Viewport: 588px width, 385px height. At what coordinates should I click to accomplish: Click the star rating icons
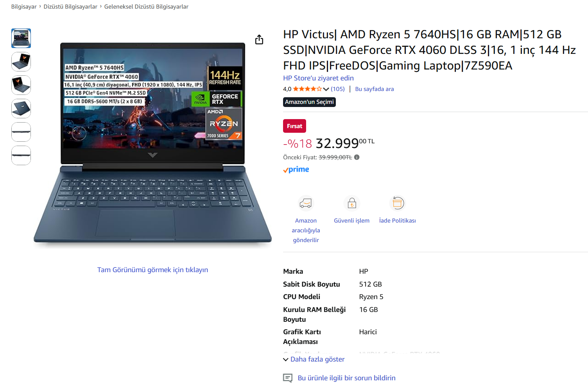(307, 89)
